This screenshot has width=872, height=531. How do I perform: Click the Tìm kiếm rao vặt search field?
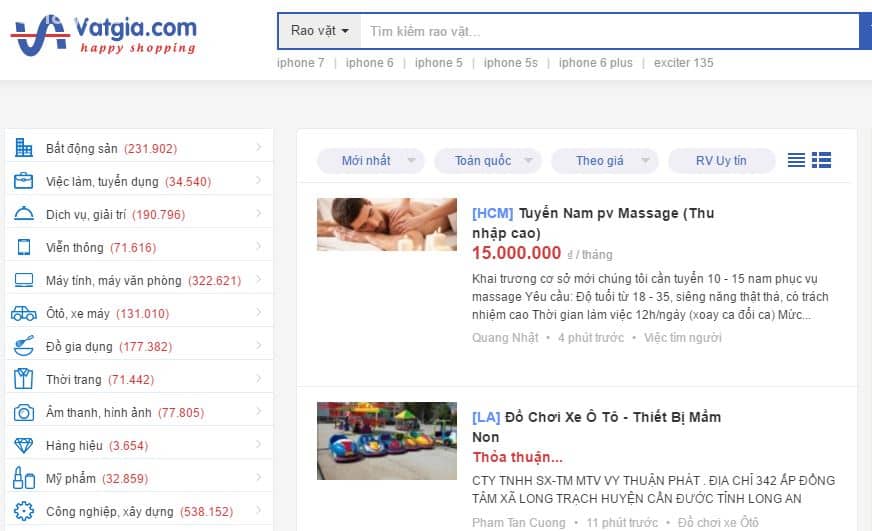tap(610, 31)
